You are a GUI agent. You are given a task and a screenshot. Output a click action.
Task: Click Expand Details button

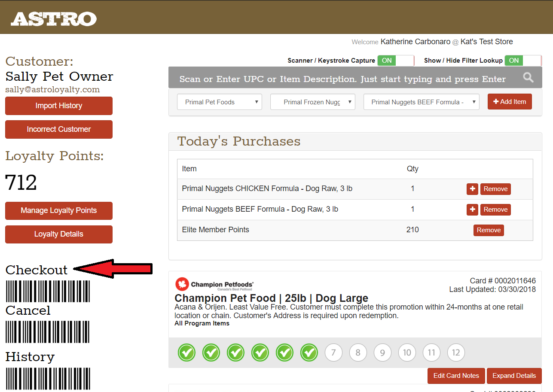click(x=514, y=376)
